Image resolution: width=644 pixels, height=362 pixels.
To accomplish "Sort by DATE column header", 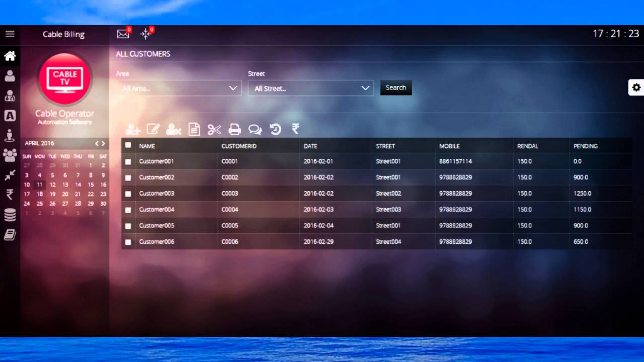I will click(x=310, y=146).
